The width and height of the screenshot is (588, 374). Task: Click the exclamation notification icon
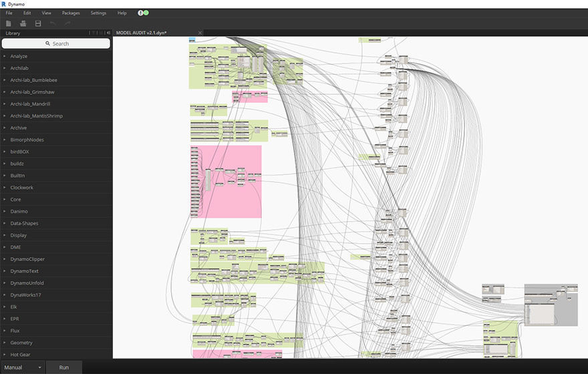[x=140, y=13]
